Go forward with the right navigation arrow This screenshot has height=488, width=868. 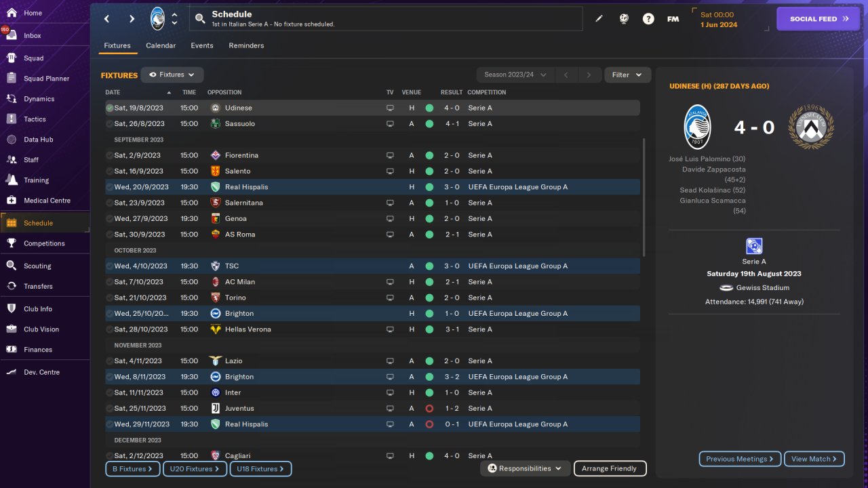click(x=132, y=19)
